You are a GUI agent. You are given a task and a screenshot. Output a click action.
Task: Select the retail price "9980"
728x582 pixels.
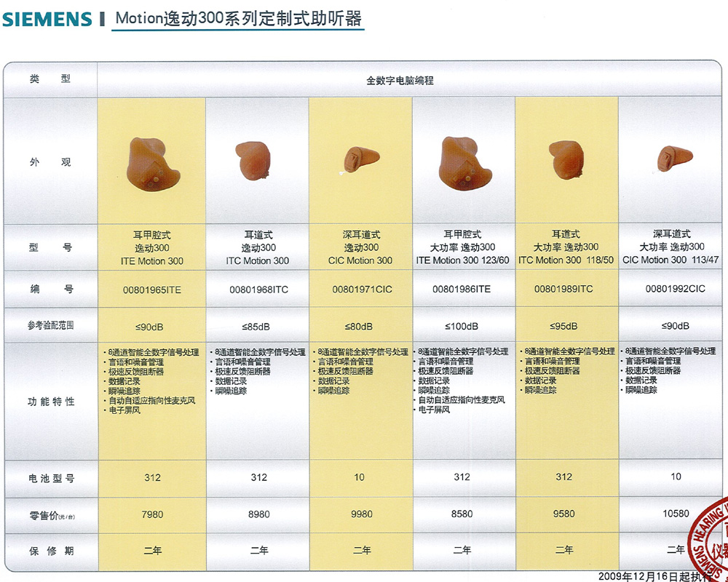click(x=361, y=514)
